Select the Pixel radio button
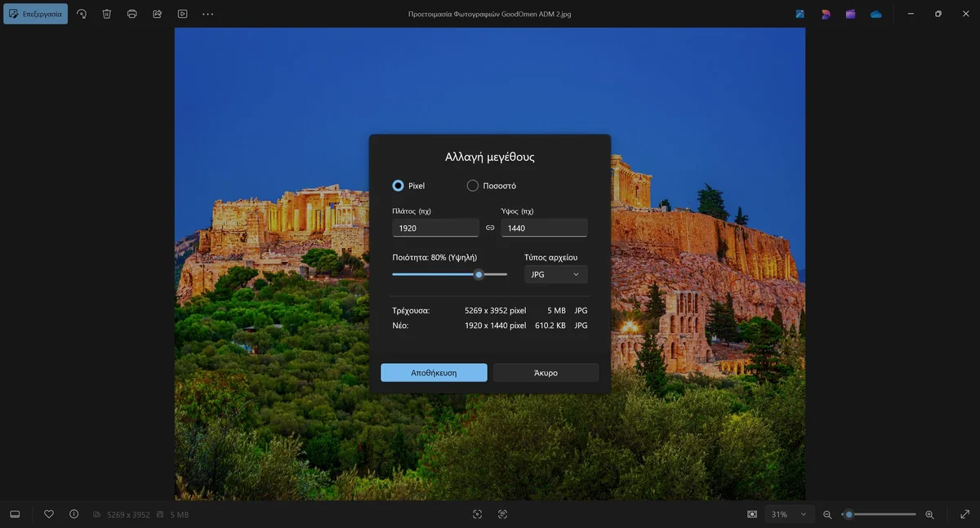The width and height of the screenshot is (980, 528). click(399, 185)
